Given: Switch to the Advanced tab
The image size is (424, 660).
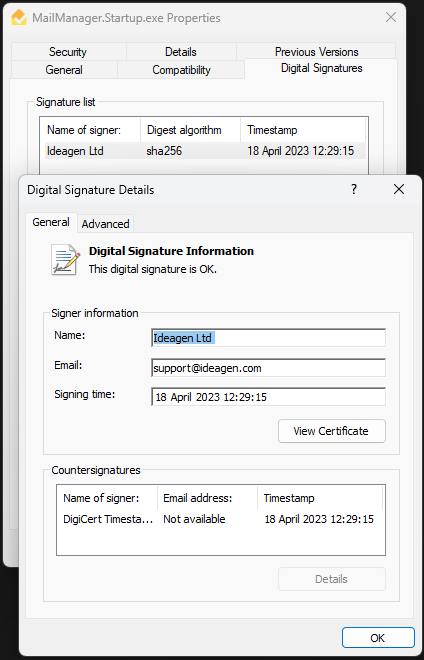Looking at the screenshot, I should 105,224.
